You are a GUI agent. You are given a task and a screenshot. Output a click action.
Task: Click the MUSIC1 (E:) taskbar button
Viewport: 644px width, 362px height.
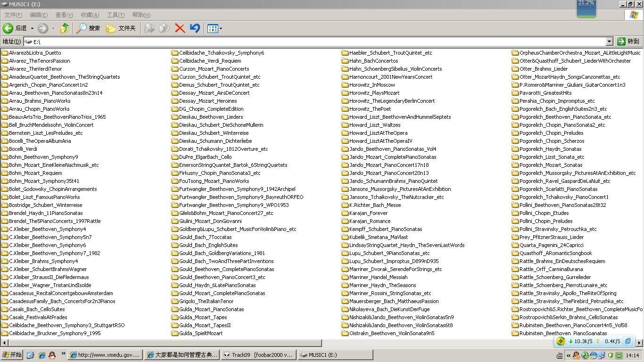335,355
